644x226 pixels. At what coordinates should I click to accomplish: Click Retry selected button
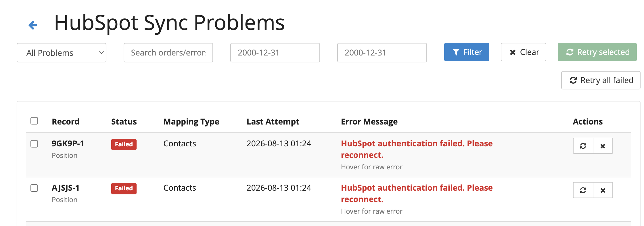[597, 52]
